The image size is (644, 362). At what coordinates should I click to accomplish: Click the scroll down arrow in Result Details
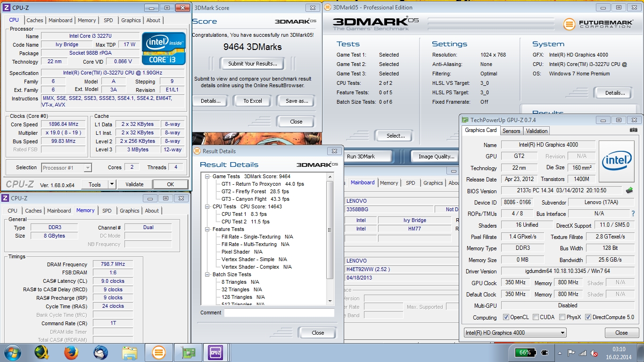[330, 302]
